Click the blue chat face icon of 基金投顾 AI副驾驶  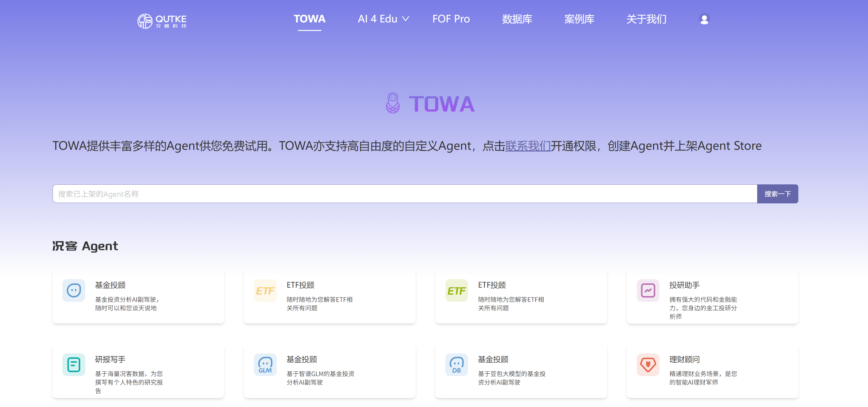coord(74,290)
